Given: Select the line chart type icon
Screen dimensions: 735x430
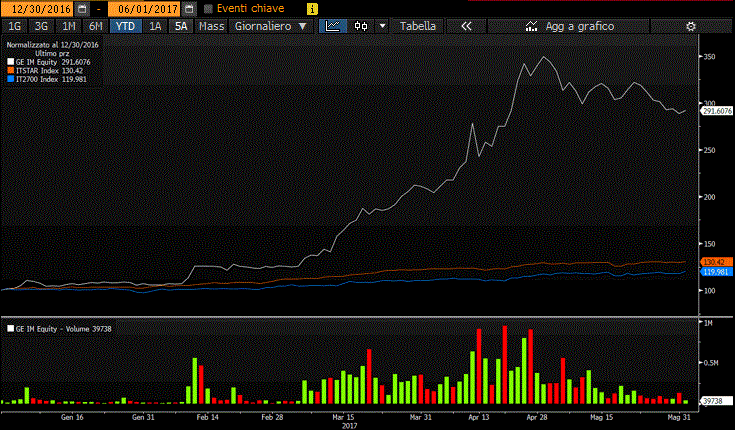Looking at the screenshot, I should 331,26.
